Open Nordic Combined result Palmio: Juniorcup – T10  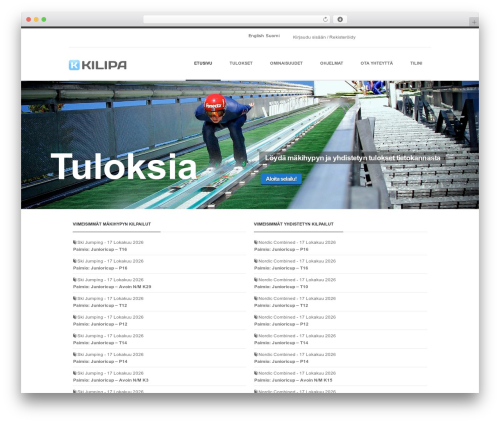281,287
